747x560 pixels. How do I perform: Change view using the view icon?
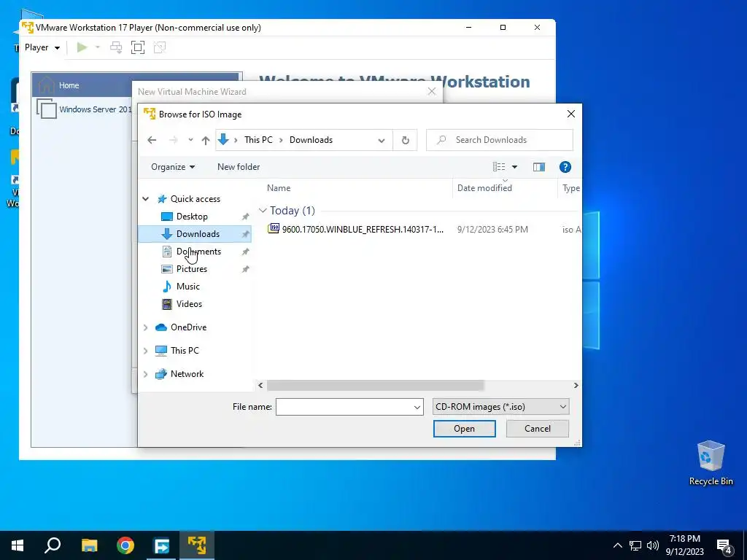[499, 167]
